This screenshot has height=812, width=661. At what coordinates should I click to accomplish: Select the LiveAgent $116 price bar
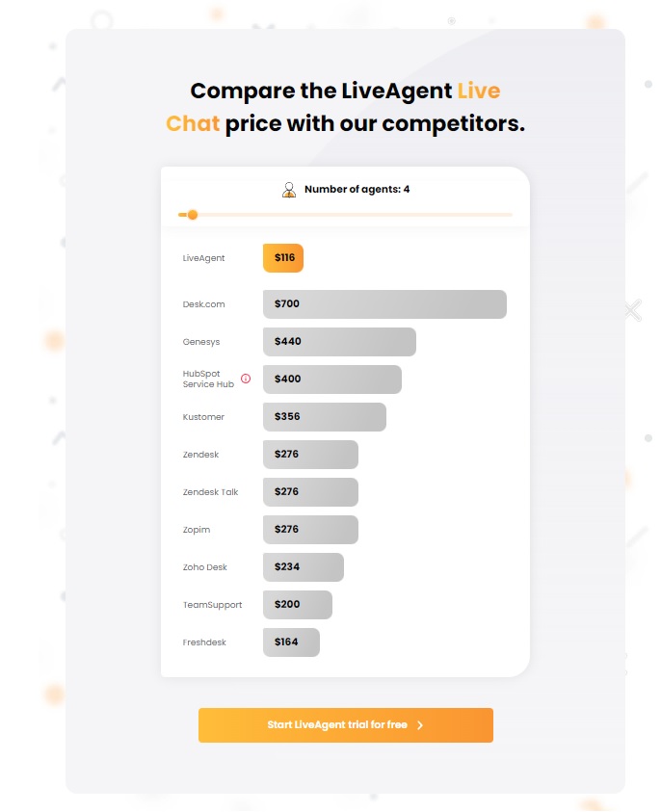(x=282, y=257)
